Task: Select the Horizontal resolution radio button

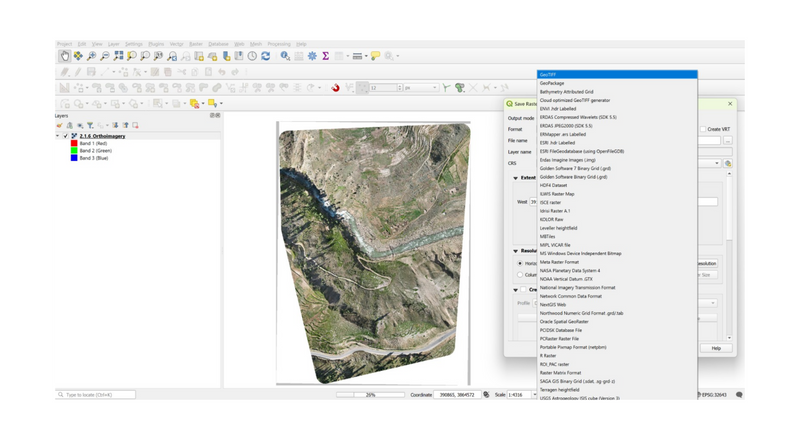Action: 520,263
